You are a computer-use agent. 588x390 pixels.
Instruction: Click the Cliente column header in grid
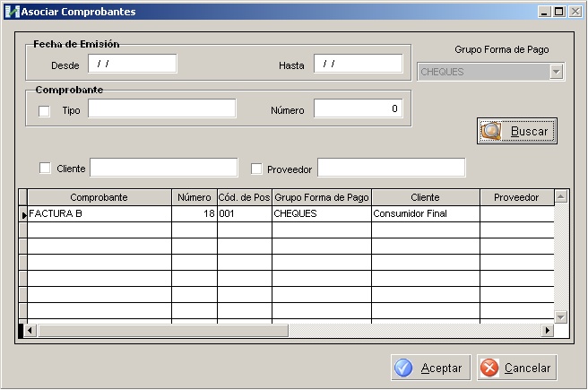point(425,196)
